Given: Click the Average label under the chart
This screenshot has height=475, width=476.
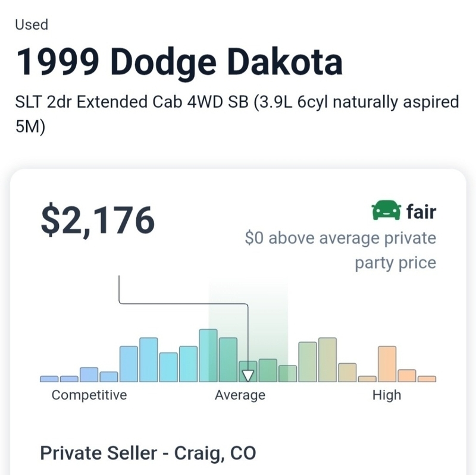Looking at the screenshot, I should tap(240, 395).
